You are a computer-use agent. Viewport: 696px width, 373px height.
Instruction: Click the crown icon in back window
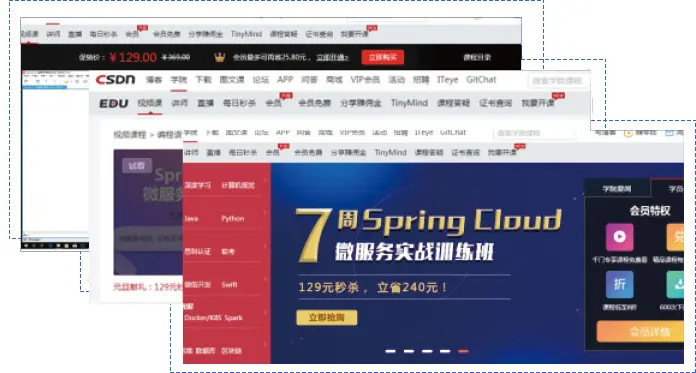coord(220,57)
